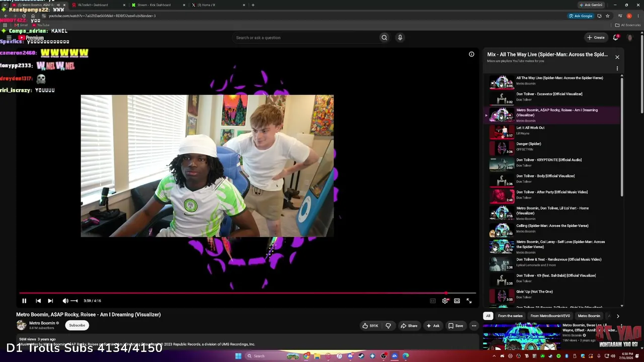Open the Gmail bookmark

click(x=21, y=25)
